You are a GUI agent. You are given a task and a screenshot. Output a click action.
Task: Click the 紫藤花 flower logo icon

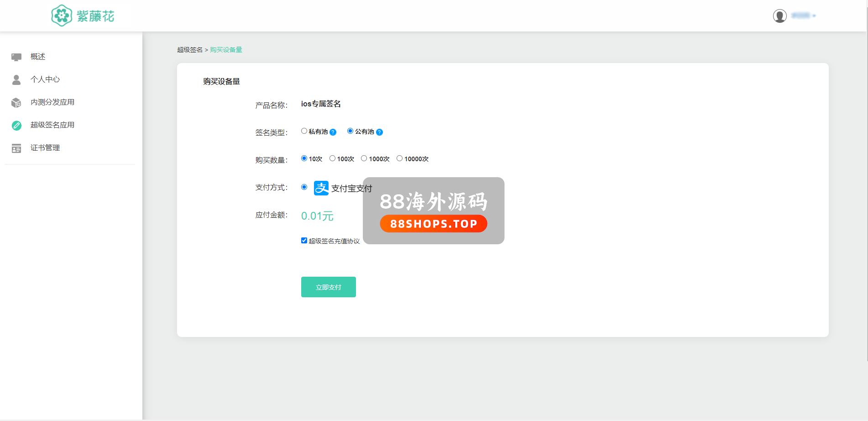click(x=62, y=16)
